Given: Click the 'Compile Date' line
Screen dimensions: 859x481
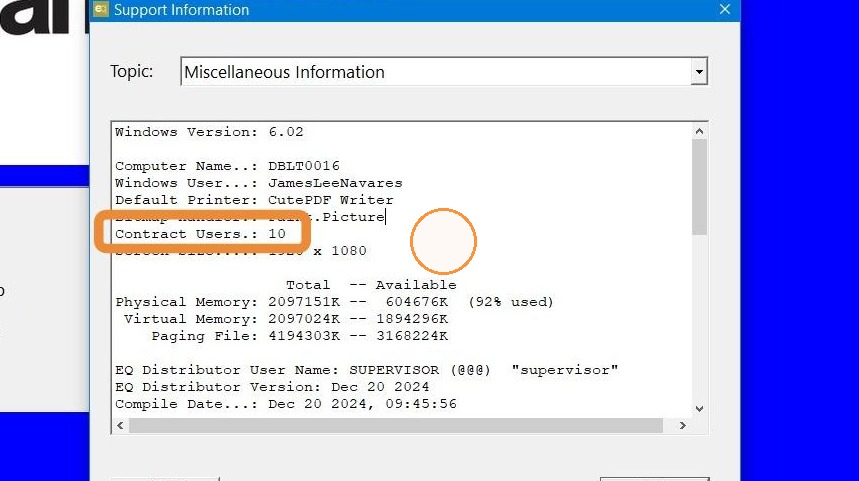Looking at the screenshot, I should pos(285,404).
